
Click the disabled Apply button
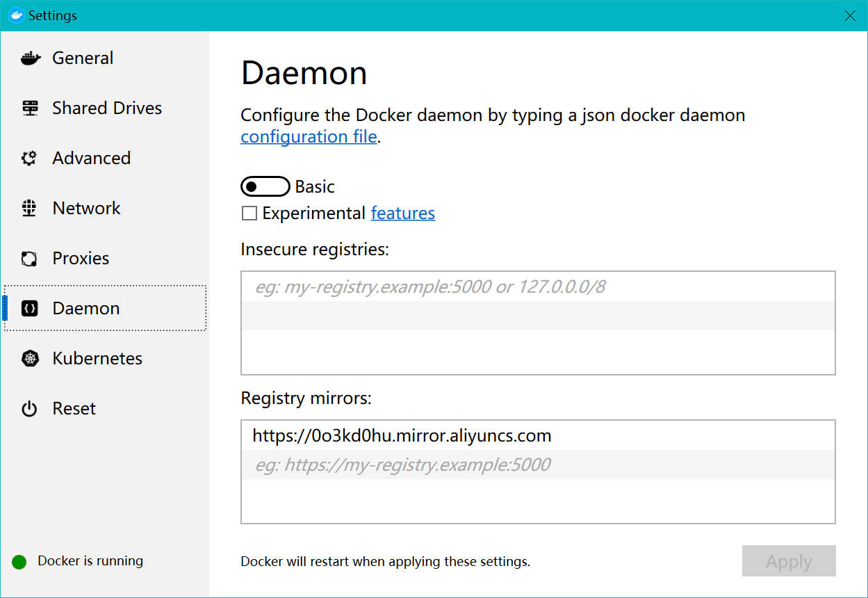789,561
